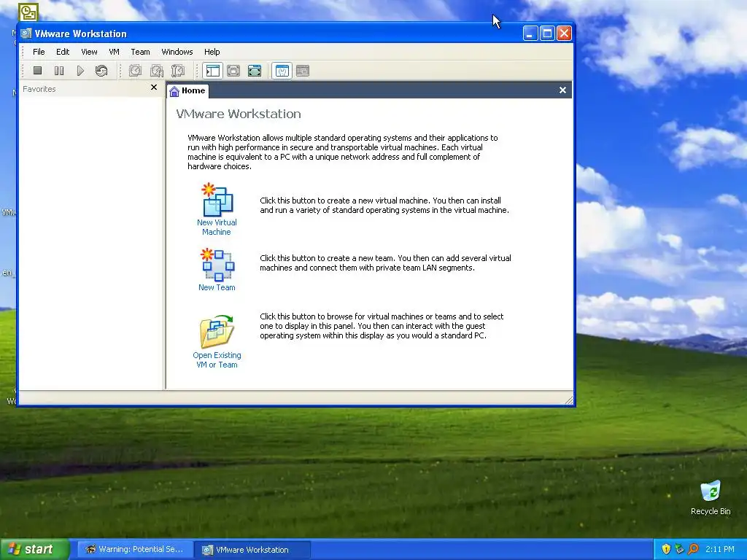Click the Manage Snapshots wrench-clock icon
This screenshot has width=747, height=560.
click(x=178, y=71)
